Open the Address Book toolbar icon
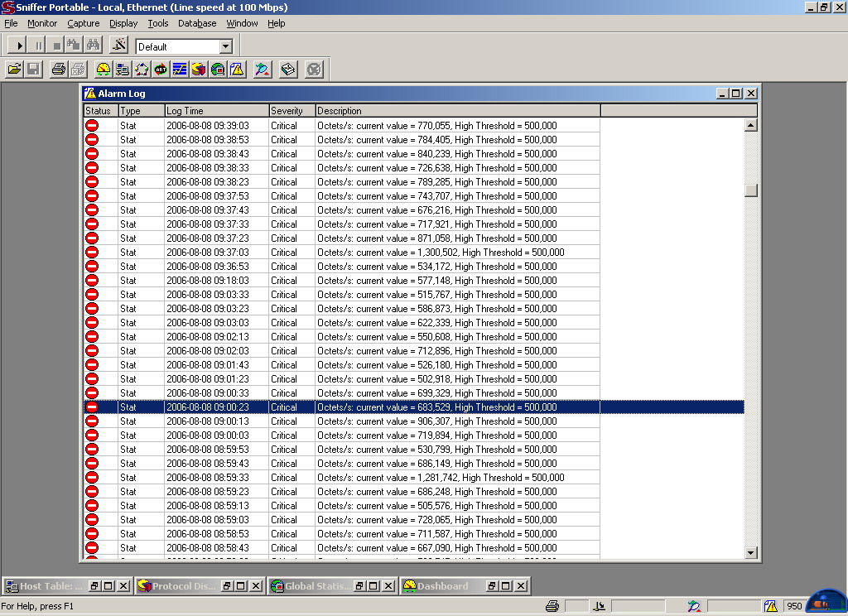The height and width of the screenshot is (616, 848). click(x=287, y=70)
